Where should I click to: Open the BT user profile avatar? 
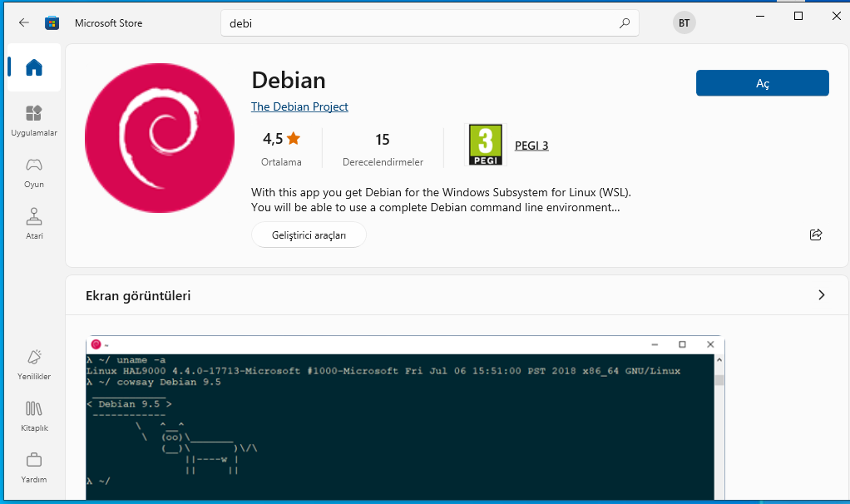(x=684, y=22)
